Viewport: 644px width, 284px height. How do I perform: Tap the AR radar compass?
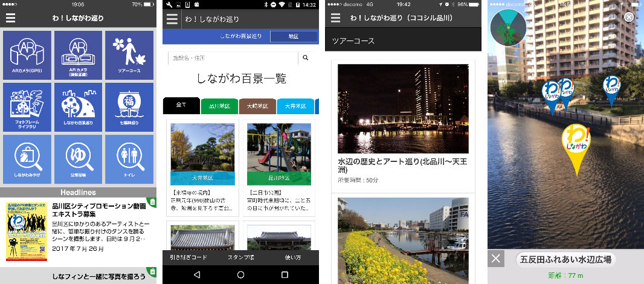click(508, 28)
